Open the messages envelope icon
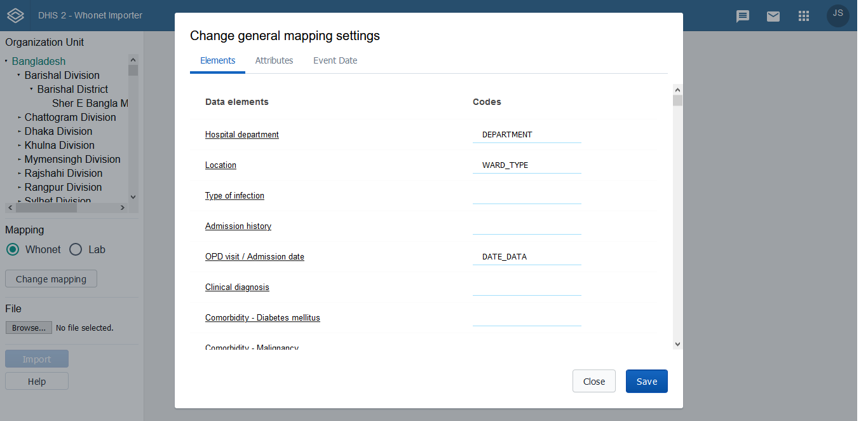The height and width of the screenshot is (421, 868). tap(773, 16)
